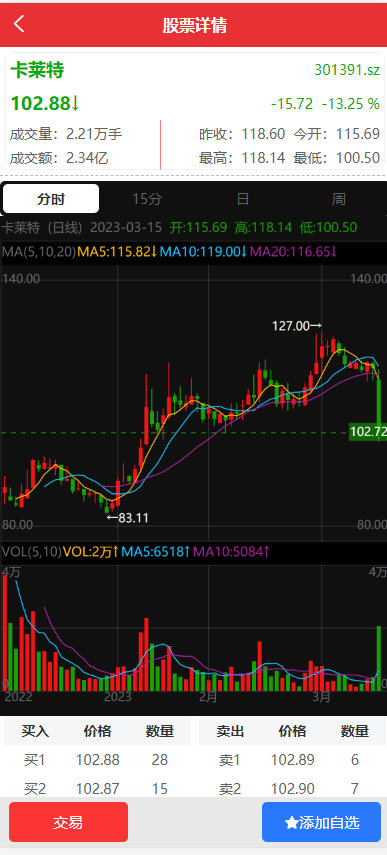Viewport: 387px width, 855px height.
Task: Click the MA20:116.65 indicator label
Action: coord(293,252)
